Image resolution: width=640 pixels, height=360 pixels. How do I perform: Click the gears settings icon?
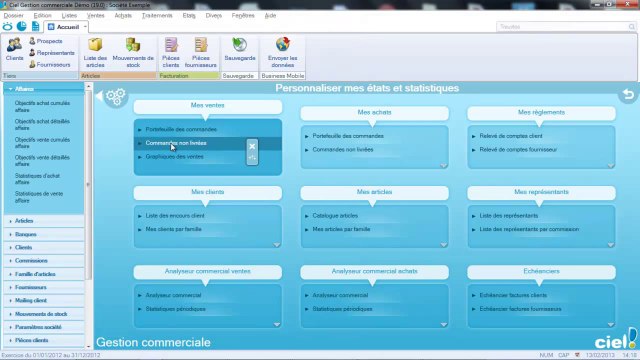[x=116, y=97]
